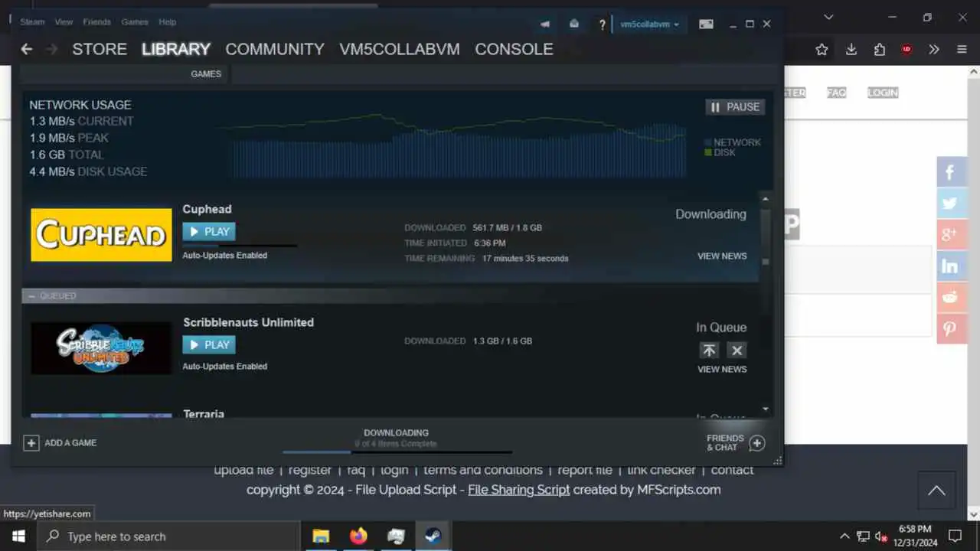Open the Games menu in Steam

(x=135, y=22)
